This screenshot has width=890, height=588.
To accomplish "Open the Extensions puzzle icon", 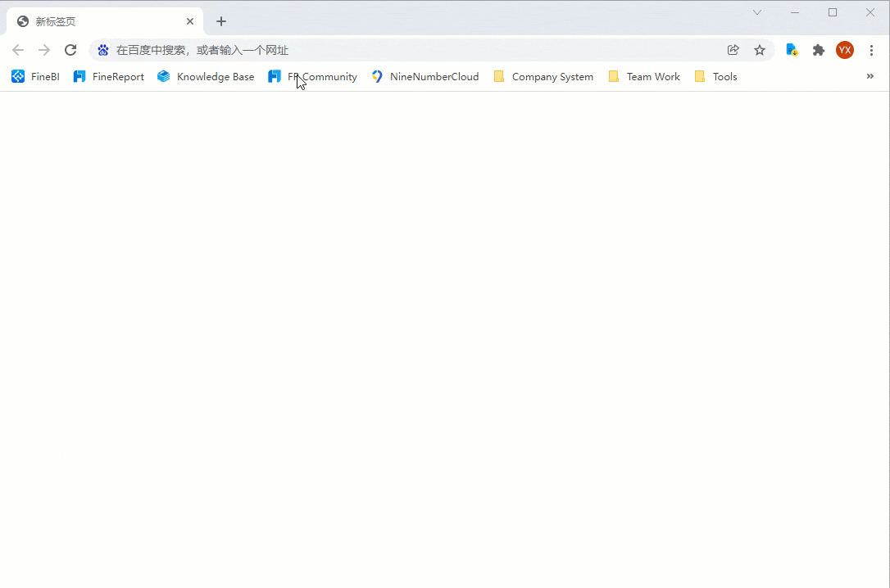I will pos(819,50).
